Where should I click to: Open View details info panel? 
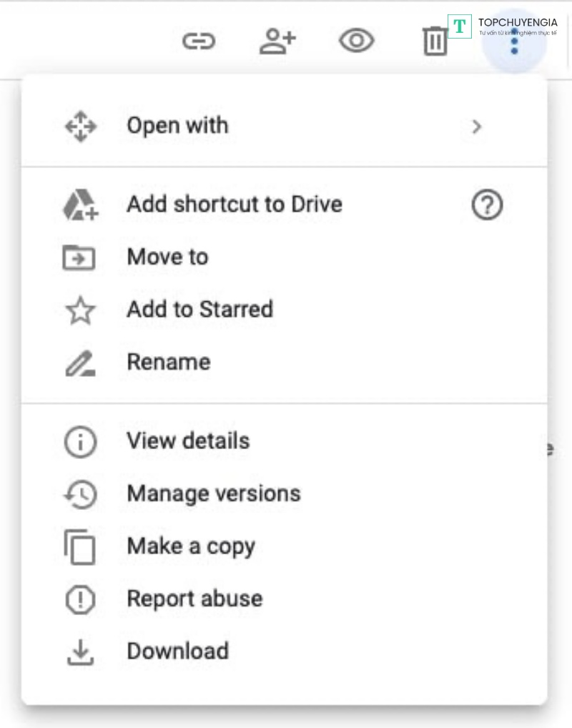coord(188,441)
